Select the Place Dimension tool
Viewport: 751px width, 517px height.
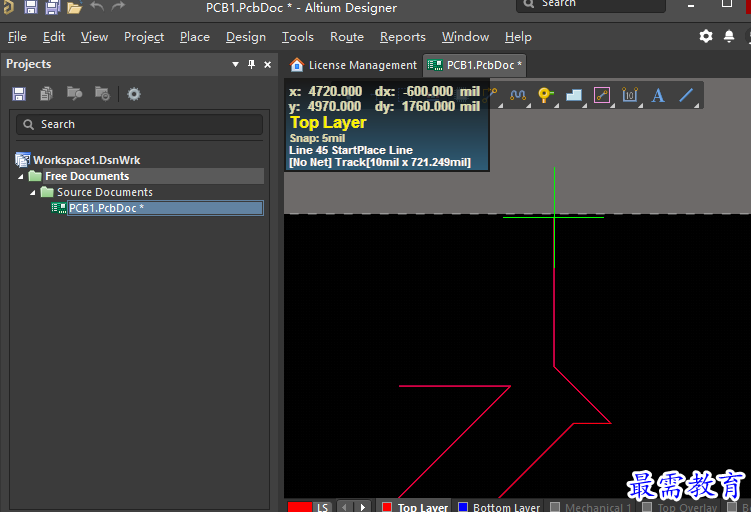click(630, 95)
